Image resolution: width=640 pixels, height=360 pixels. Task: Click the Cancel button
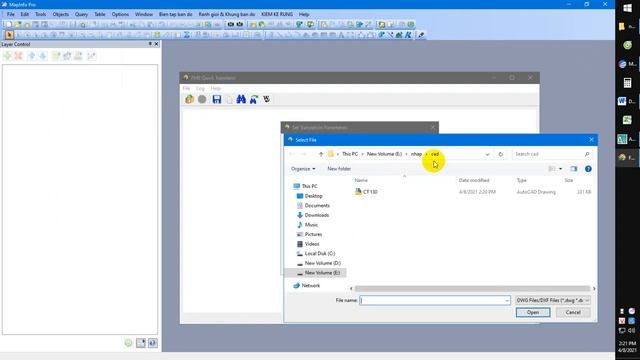(x=573, y=312)
